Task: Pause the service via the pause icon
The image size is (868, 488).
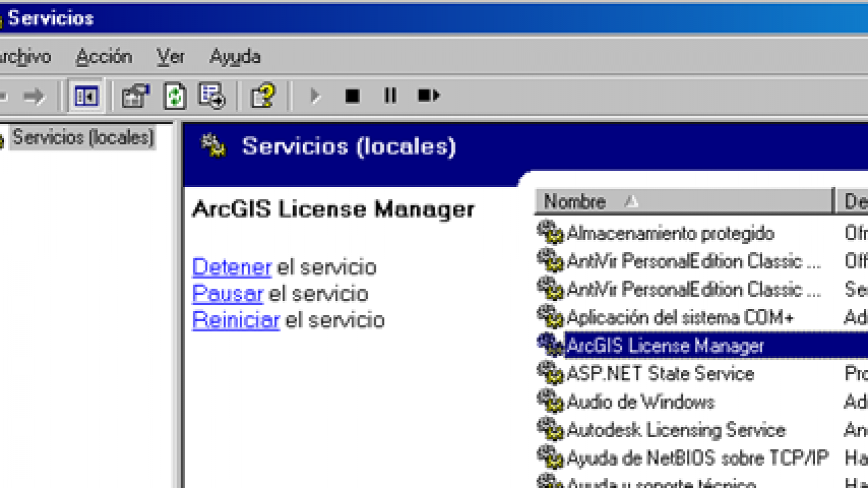Action: tap(390, 96)
